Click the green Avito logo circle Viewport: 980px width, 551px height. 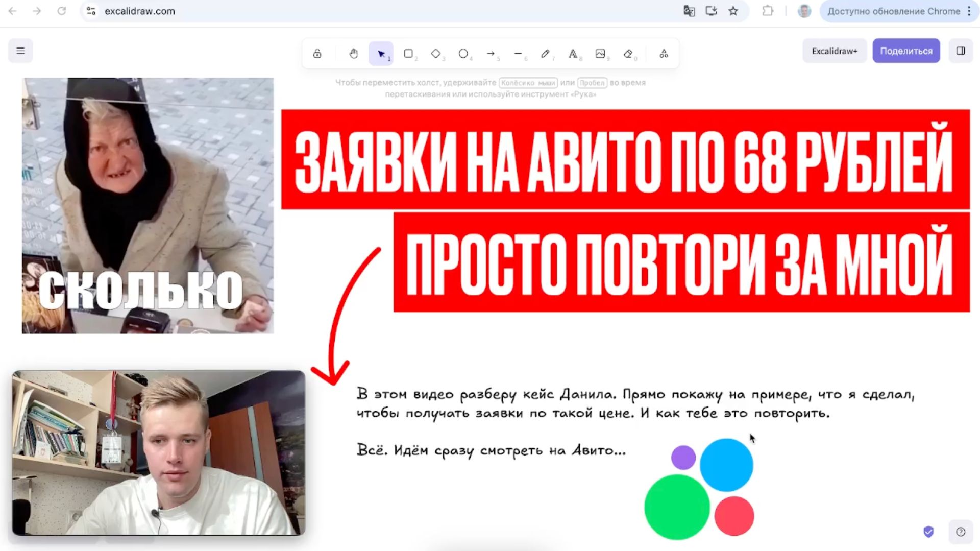677,507
